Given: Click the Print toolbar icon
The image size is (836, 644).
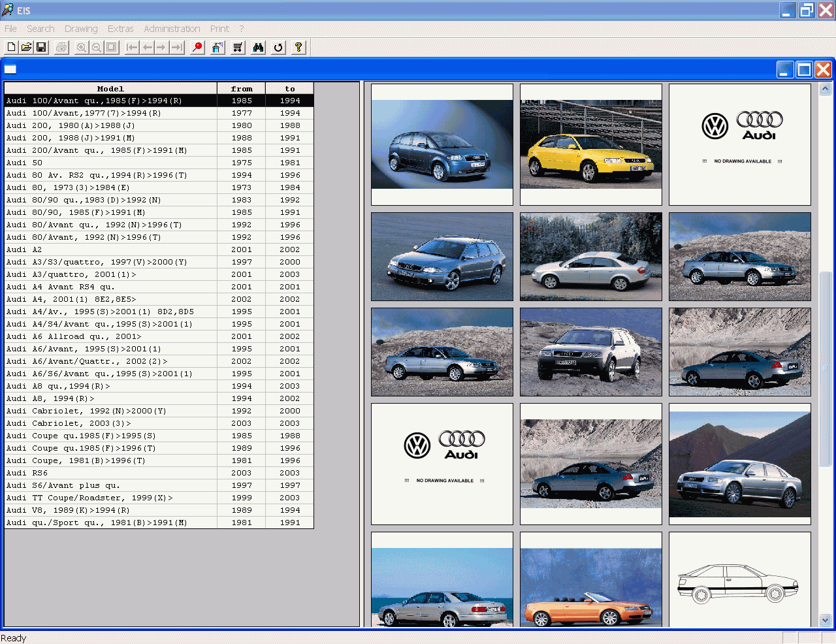Looking at the screenshot, I should (x=61, y=47).
